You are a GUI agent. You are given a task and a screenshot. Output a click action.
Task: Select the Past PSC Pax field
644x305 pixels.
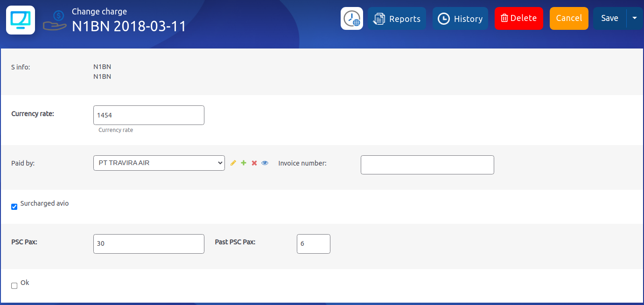[x=313, y=244]
